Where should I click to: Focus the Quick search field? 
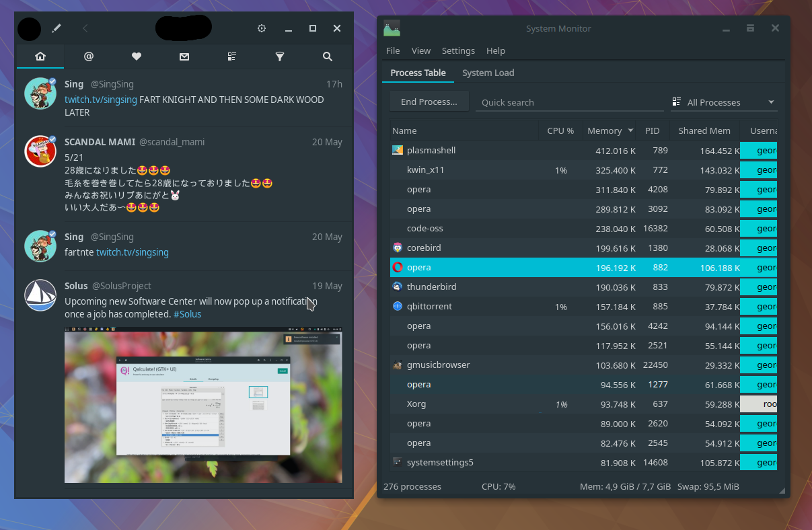[x=569, y=102]
